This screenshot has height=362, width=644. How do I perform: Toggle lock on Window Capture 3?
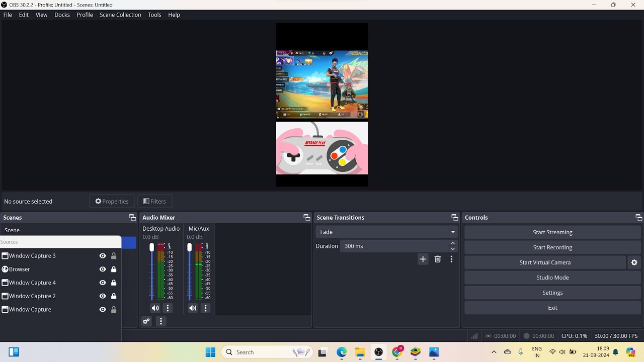tap(114, 256)
